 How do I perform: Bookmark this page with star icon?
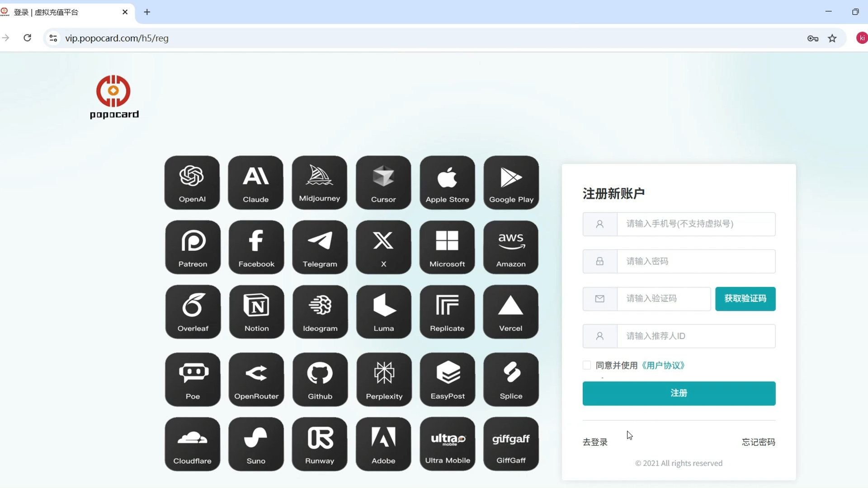click(x=832, y=38)
